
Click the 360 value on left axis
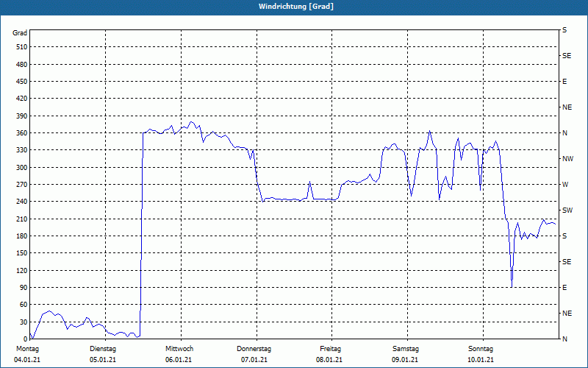(22, 133)
